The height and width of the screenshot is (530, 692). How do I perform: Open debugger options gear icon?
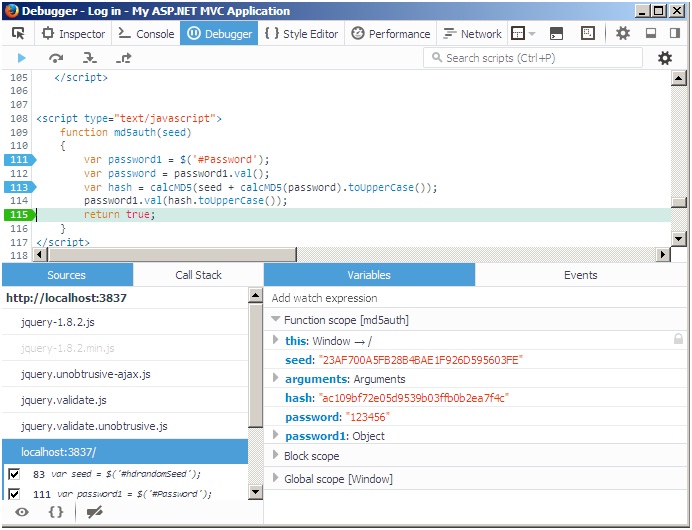tap(665, 58)
